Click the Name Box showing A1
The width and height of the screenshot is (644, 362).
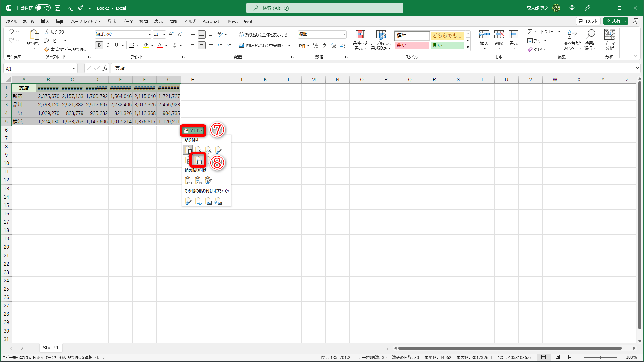(37, 69)
